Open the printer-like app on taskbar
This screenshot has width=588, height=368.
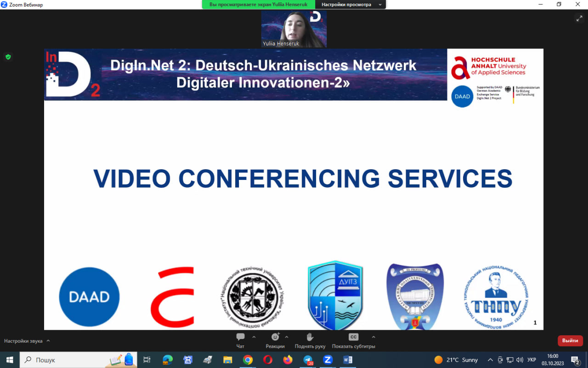click(207, 360)
